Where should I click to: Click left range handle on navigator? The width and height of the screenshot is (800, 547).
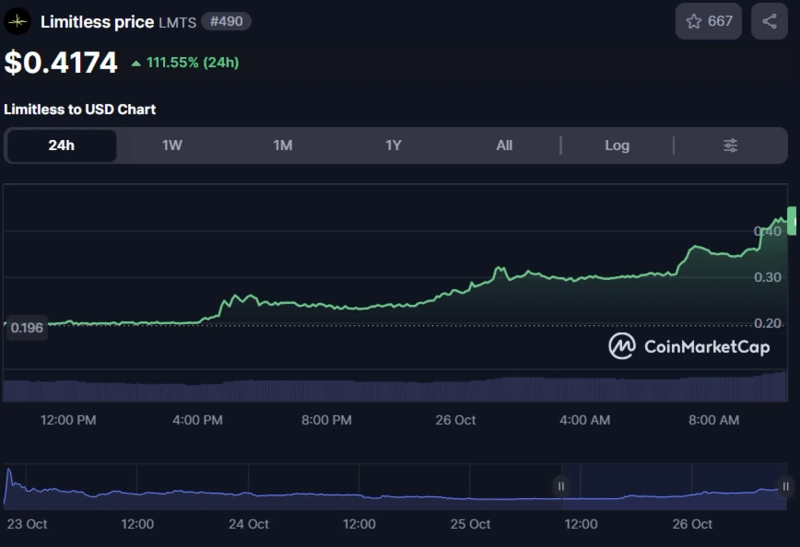(561, 486)
